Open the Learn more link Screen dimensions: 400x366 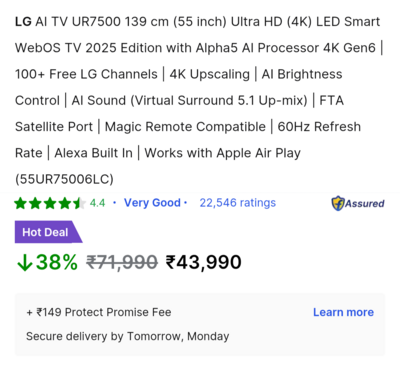click(x=343, y=312)
